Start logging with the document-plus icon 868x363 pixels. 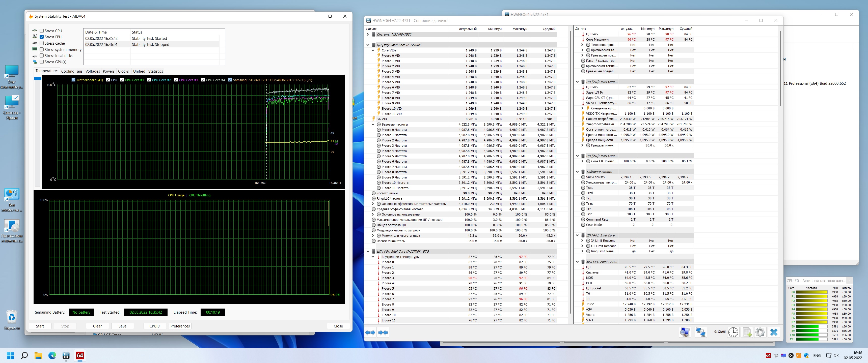coord(747,332)
